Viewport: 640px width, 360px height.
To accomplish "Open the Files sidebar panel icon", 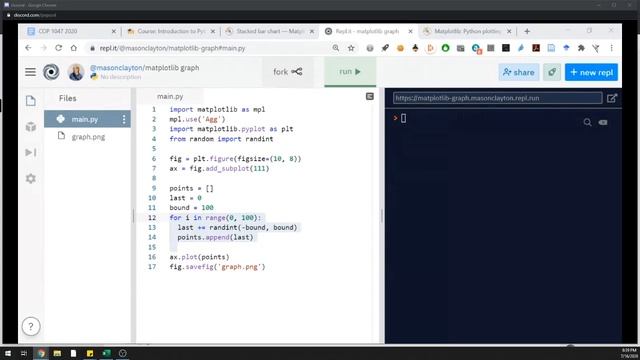I will click(31, 101).
